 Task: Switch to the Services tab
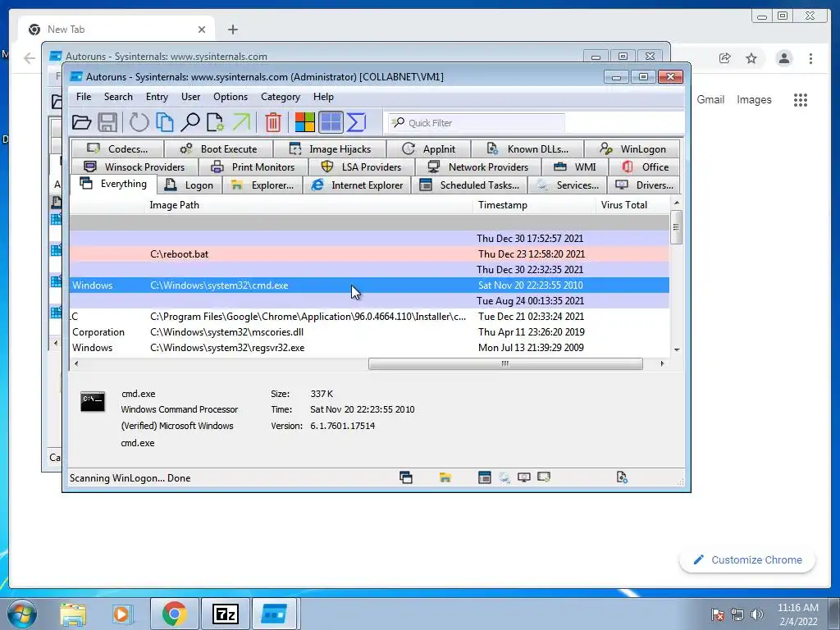click(568, 185)
